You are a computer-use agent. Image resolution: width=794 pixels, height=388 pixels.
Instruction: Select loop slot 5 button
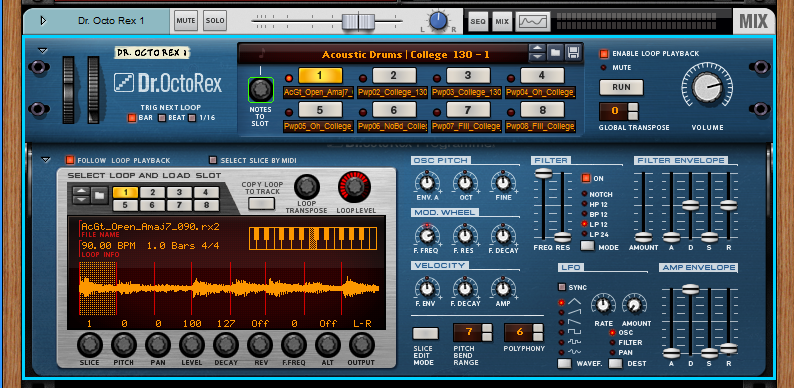pyautogui.click(x=320, y=109)
